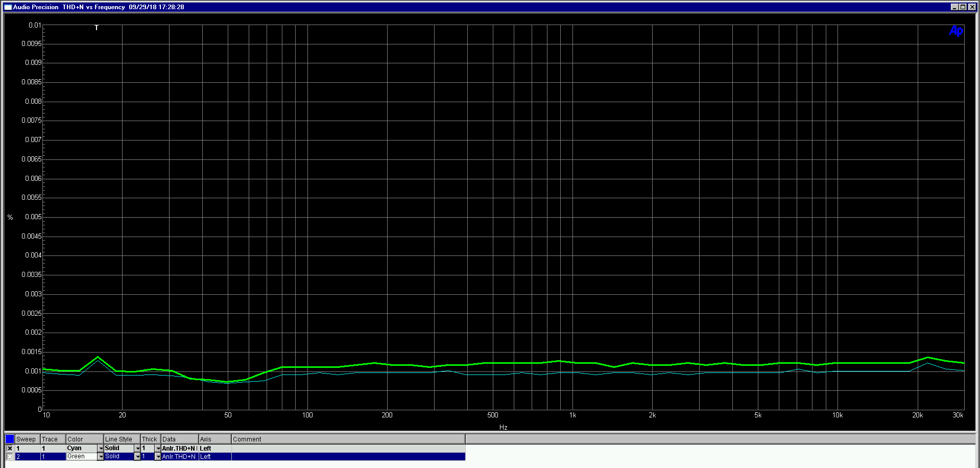Select Anlr.THD+N data cell in sweep 2

(180, 456)
